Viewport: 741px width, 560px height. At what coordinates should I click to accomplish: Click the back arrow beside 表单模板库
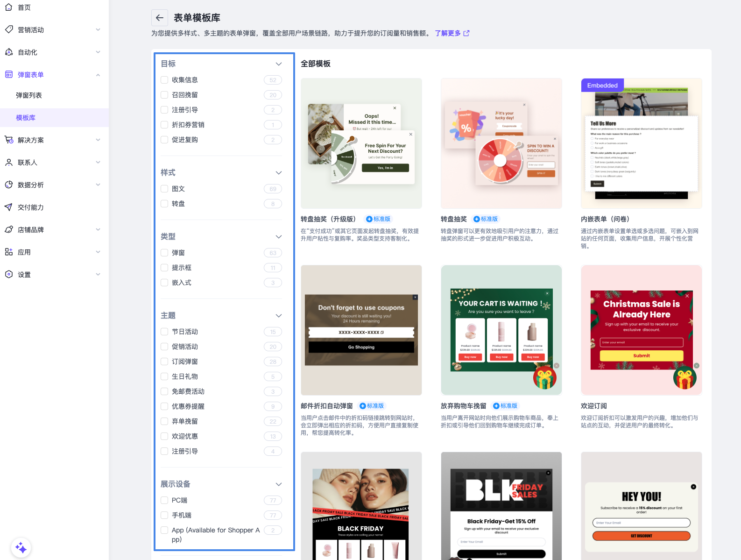[159, 18]
